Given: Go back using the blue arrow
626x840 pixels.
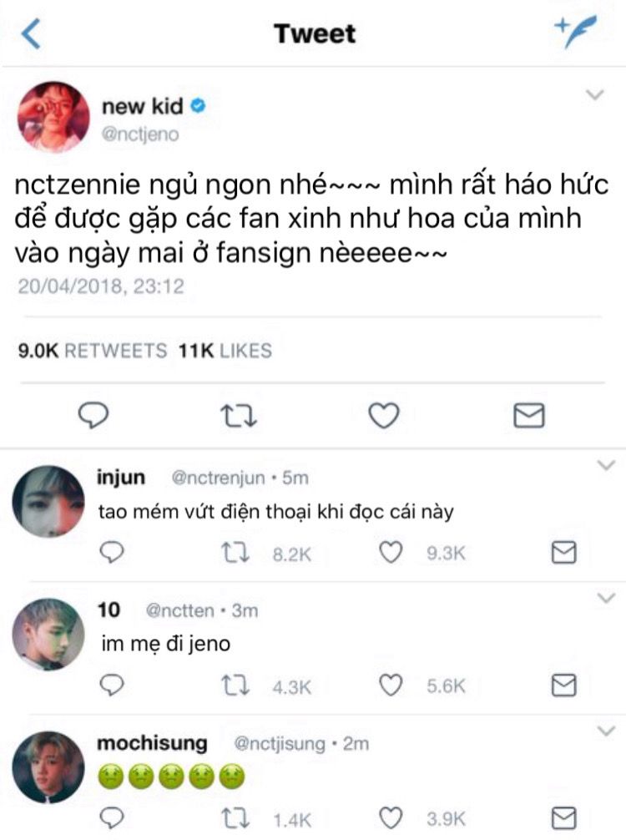Looking at the screenshot, I should tap(31, 33).
